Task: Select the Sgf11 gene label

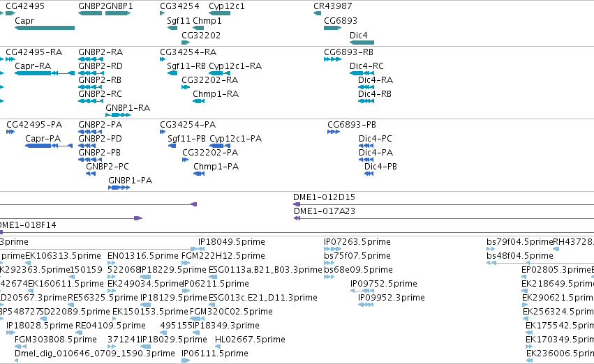Action: click(179, 21)
